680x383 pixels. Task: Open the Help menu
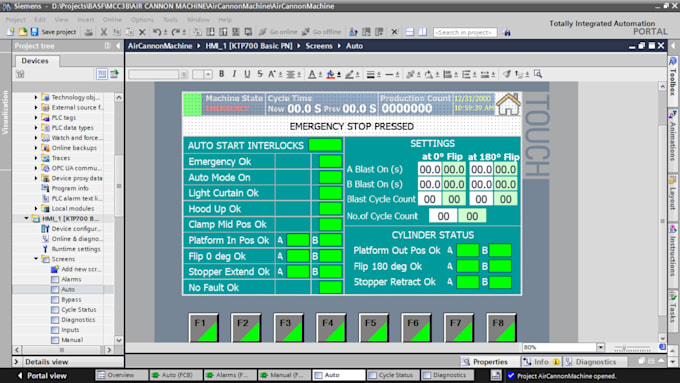point(225,20)
